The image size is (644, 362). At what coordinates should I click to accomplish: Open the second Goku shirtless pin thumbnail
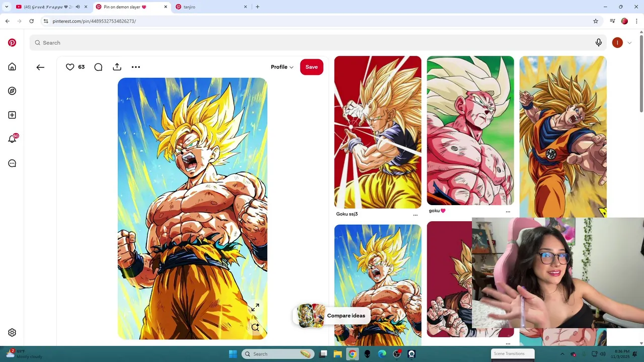[378, 285]
